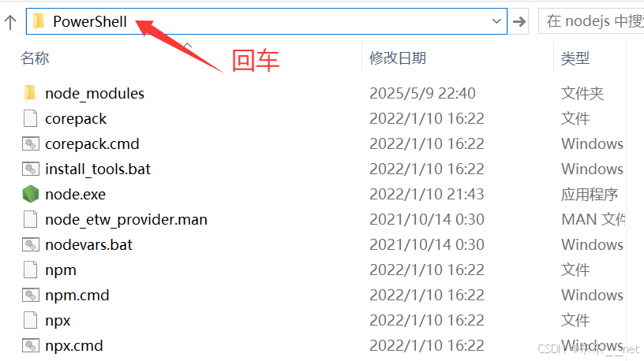644x361 pixels.
Task: Select the node_etw_provider.man file name
Action: [126, 219]
